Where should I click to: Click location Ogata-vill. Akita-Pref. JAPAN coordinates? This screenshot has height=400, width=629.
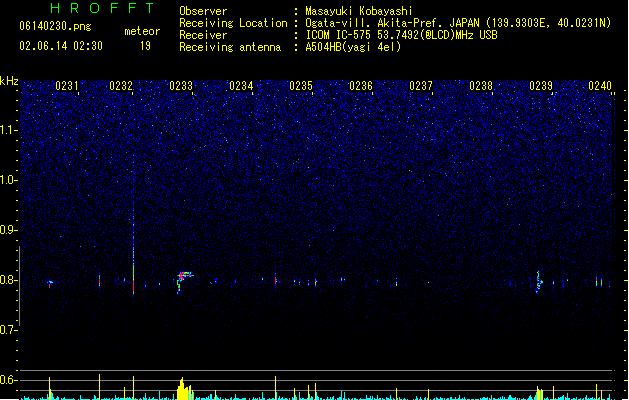pyautogui.click(x=458, y=23)
